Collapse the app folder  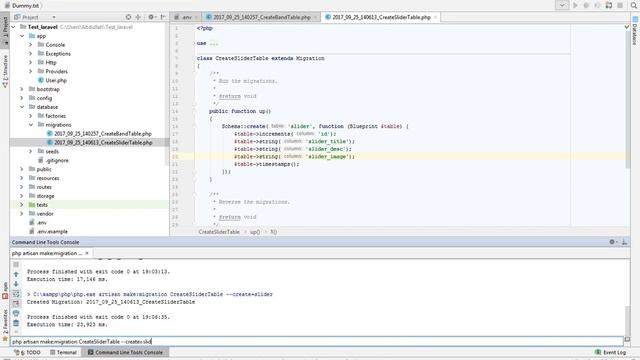point(22,36)
